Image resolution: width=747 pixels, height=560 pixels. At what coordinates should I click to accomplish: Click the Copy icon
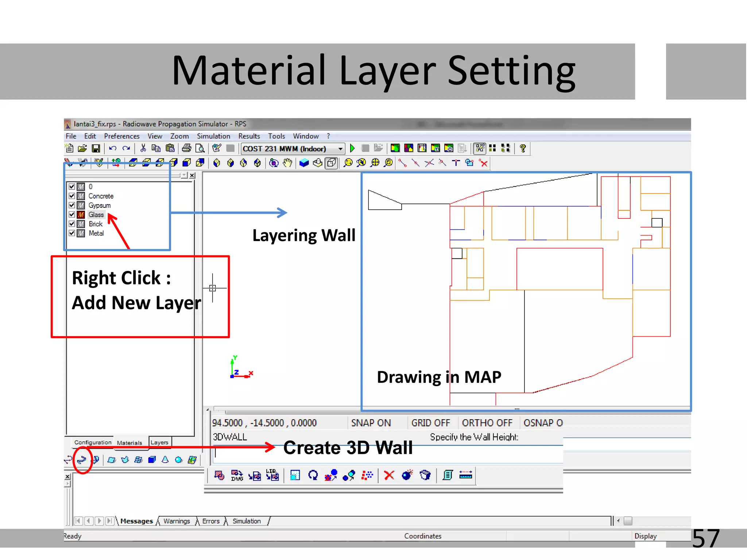pyautogui.click(x=156, y=148)
